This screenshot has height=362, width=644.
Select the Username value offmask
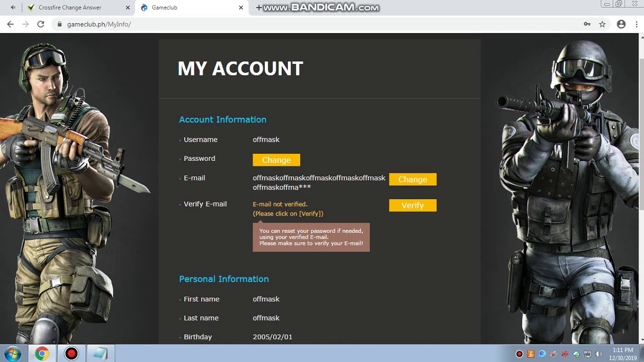[x=266, y=140]
